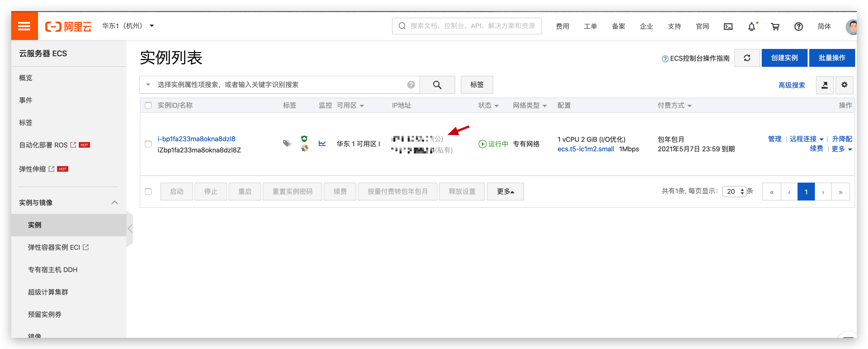Expand the 远程连接 dropdown
This screenshot has height=349, width=868.
point(806,139)
